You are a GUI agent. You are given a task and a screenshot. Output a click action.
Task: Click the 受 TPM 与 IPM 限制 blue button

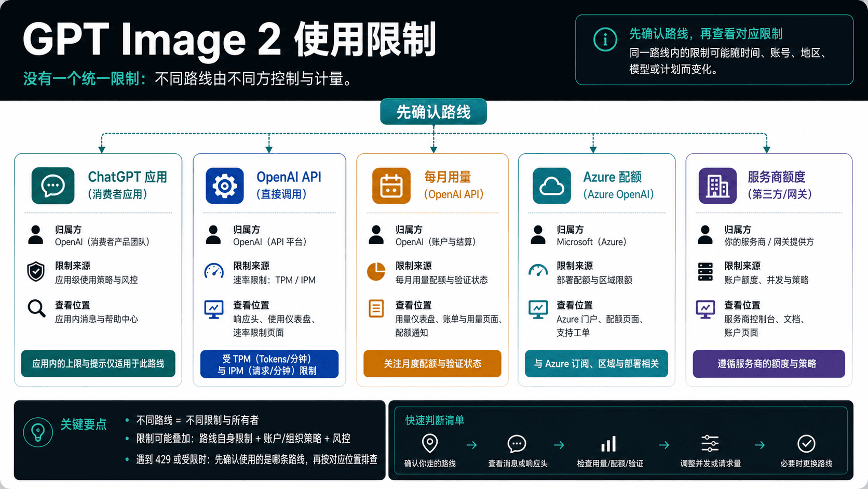point(269,364)
